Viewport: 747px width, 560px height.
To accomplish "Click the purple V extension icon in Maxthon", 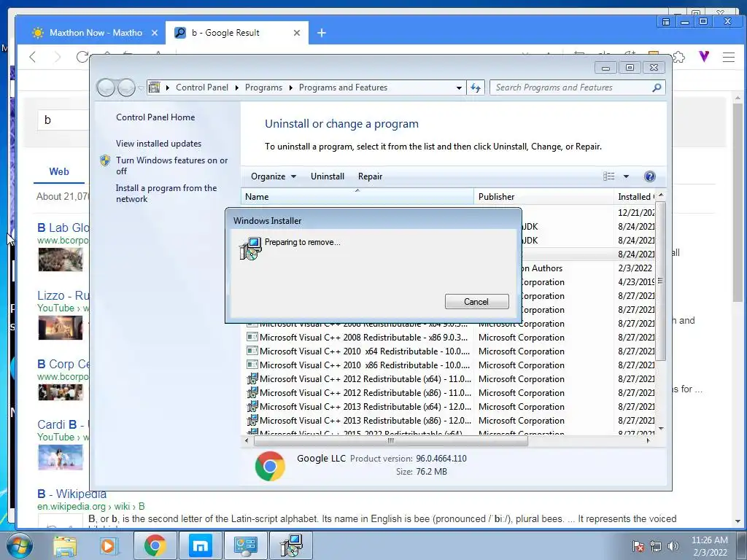I will coord(704,57).
